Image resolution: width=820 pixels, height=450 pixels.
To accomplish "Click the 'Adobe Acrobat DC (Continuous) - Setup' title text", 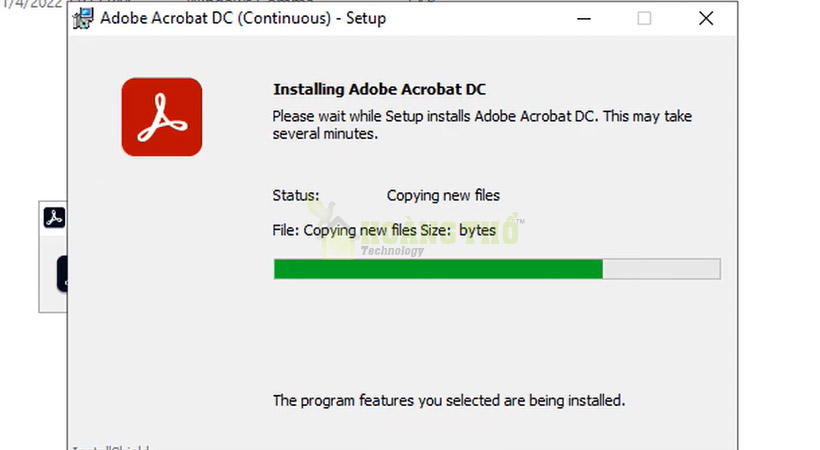I will (x=243, y=18).
